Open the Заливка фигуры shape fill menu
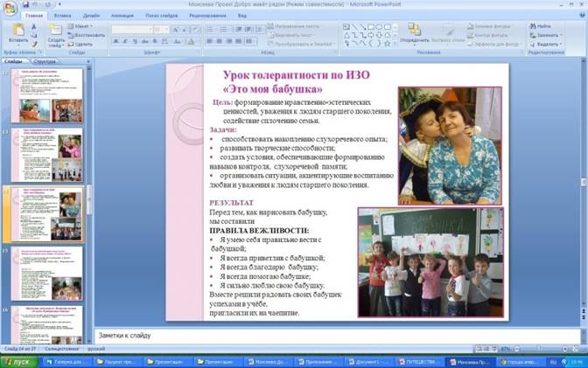Screen dimensions: 588x368 [492, 26]
